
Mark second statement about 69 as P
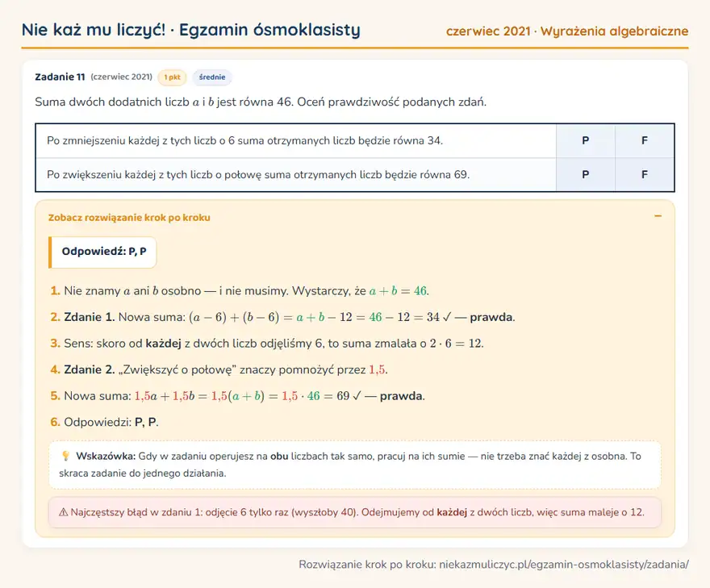(x=586, y=175)
